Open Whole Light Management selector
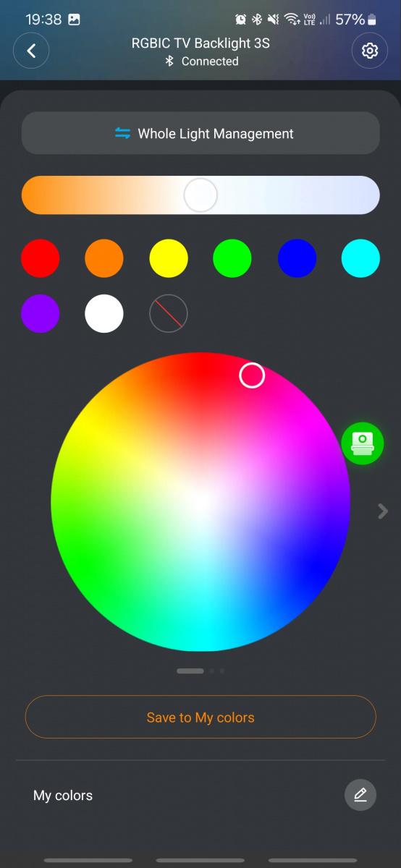The image size is (401, 868). 200,133
